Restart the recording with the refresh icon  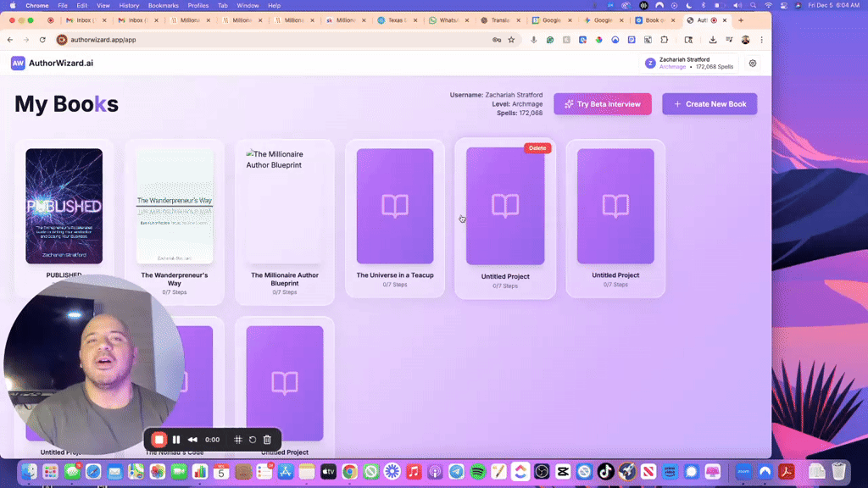point(253,440)
